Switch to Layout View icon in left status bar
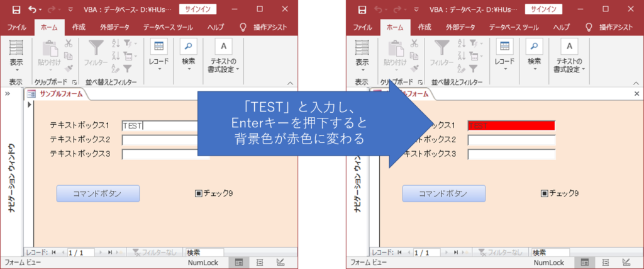This screenshot has width=644, height=269. point(260,263)
